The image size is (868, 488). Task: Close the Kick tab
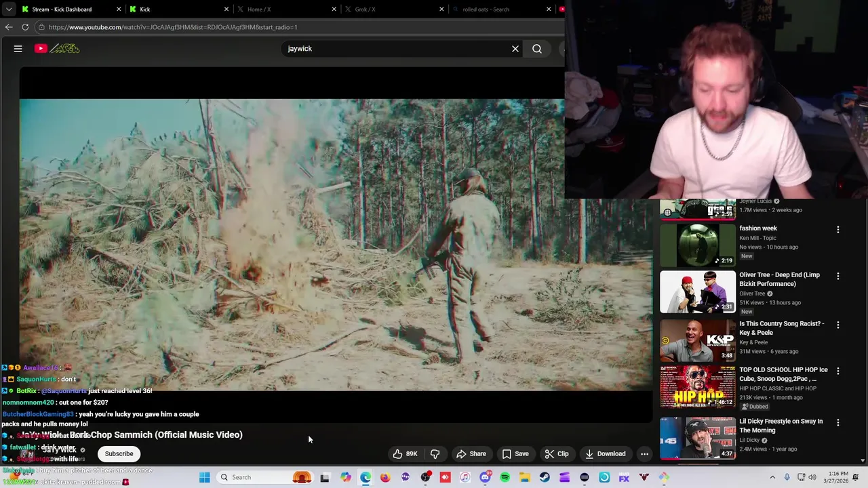click(x=226, y=9)
